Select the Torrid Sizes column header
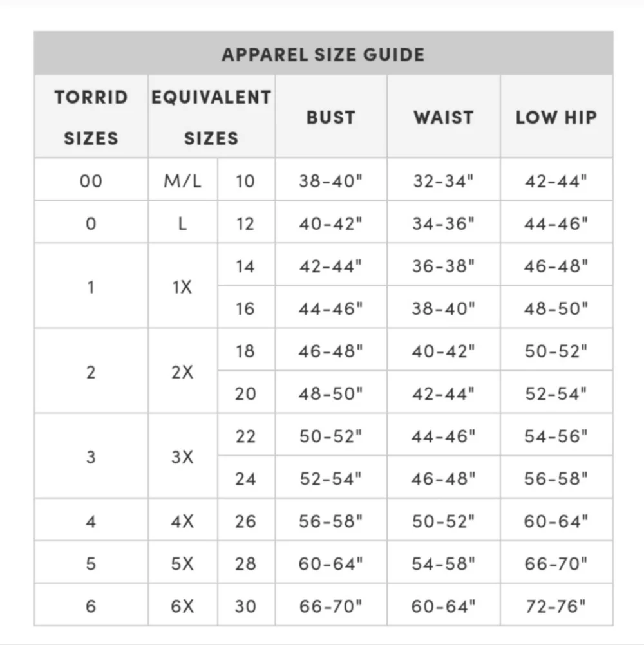 click(x=91, y=117)
